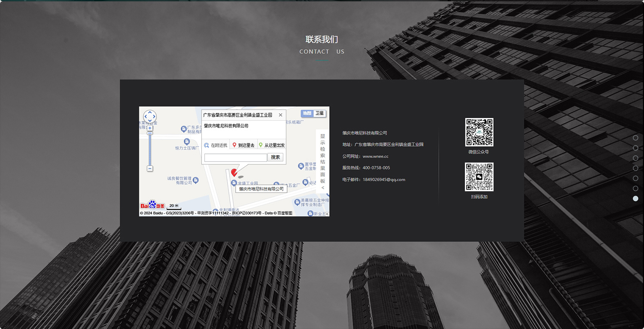
Task: Choose the 从这里出发 start-from-here tab
Action: coord(272,145)
